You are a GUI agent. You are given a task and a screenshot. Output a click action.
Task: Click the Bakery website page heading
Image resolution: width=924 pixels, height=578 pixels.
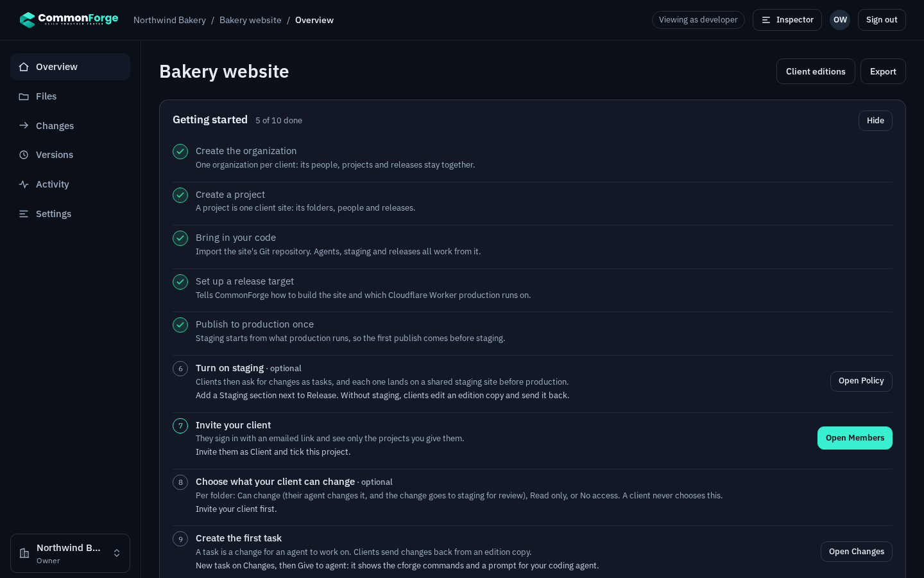tap(224, 71)
